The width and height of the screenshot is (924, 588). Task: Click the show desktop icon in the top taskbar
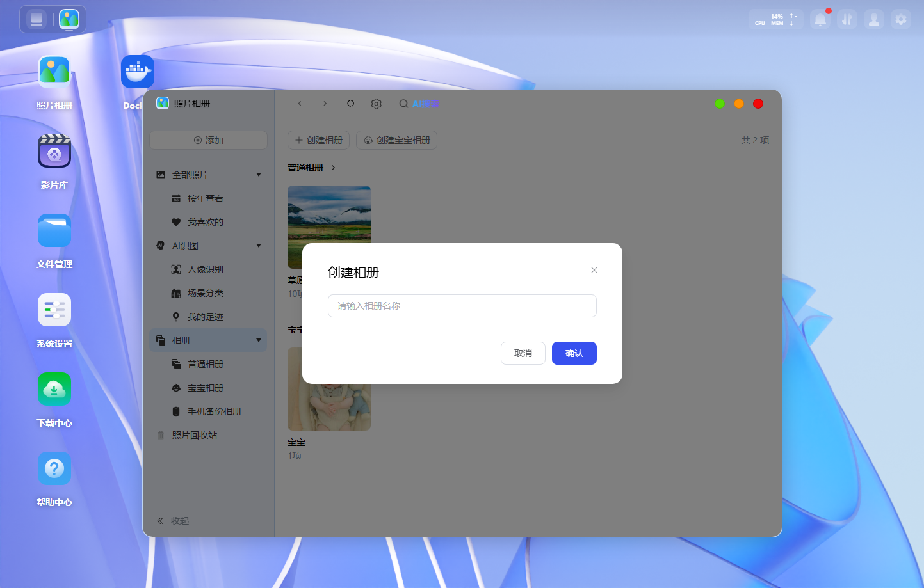pyautogui.click(x=36, y=19)
